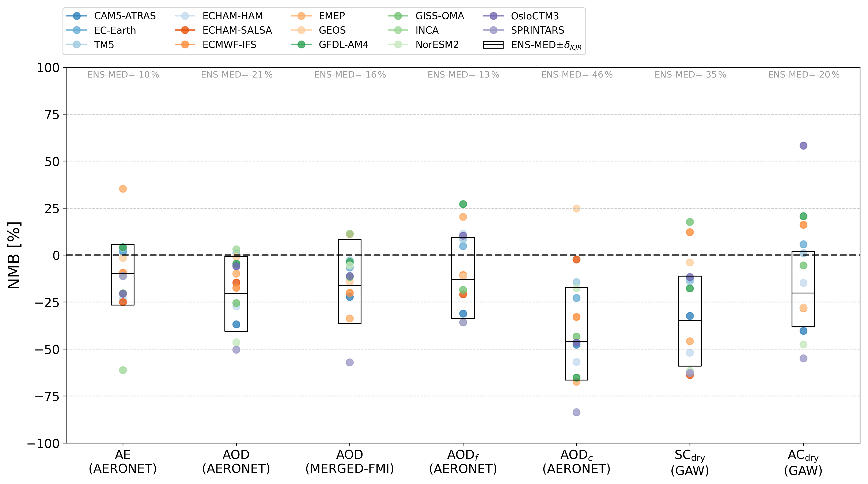The height and width of the screenshot is (484, 868).
Task: Select the EC-Earth legend label
Action: (x=115, y=30)
